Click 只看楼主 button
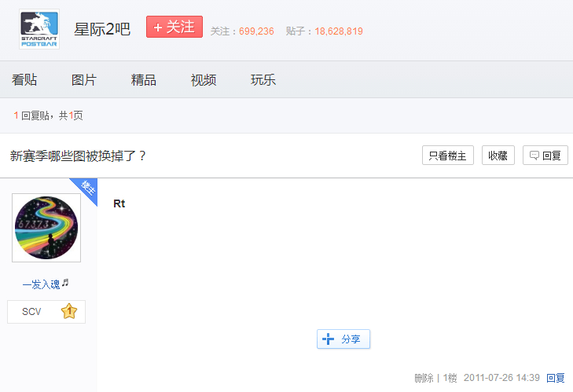Viewport: 573px width, 392px height. tap(448, 156)
